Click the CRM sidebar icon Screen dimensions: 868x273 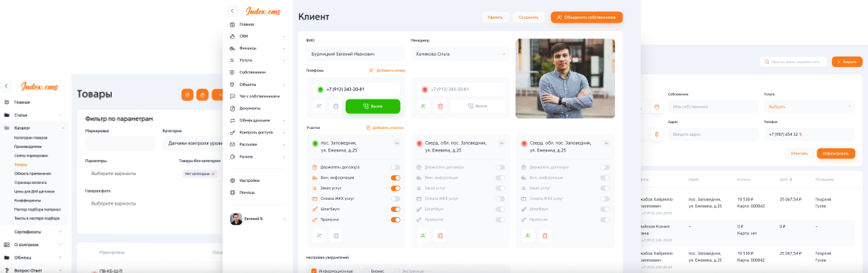point(232,36)
